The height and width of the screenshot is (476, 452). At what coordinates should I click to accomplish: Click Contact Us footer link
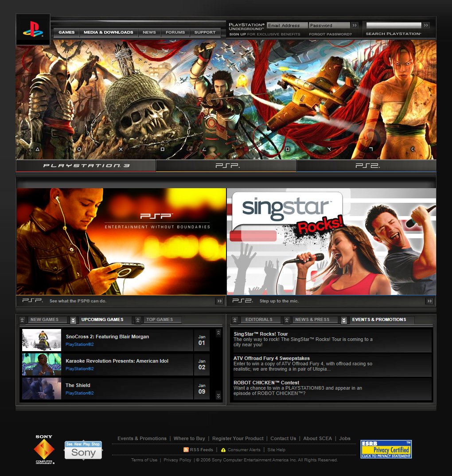coord(283,438)
